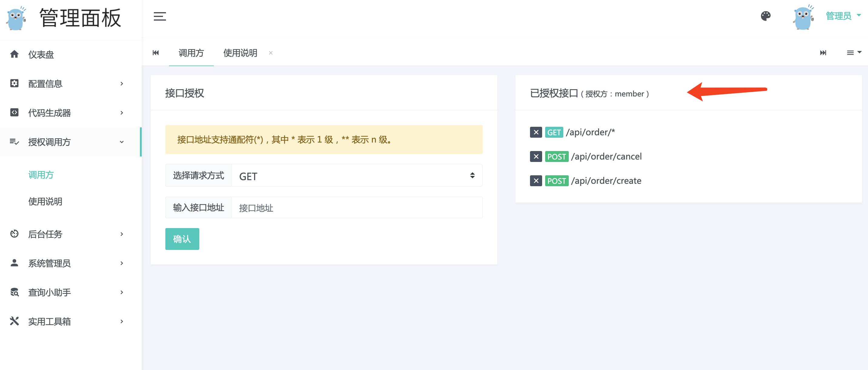Remove the POST /api/order/create authorization
Viewport: 868px width, 370px height.
coord(535,181)
